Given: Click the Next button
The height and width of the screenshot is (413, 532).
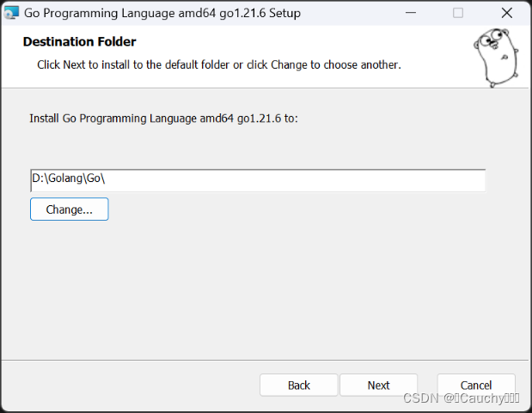Looking at the screenshot, I should coord(379,386).
